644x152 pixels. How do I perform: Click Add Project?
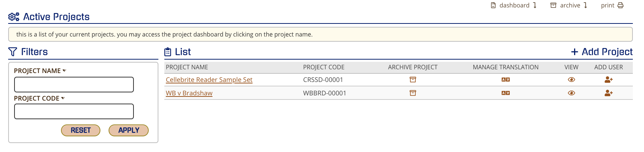[602, 52]
